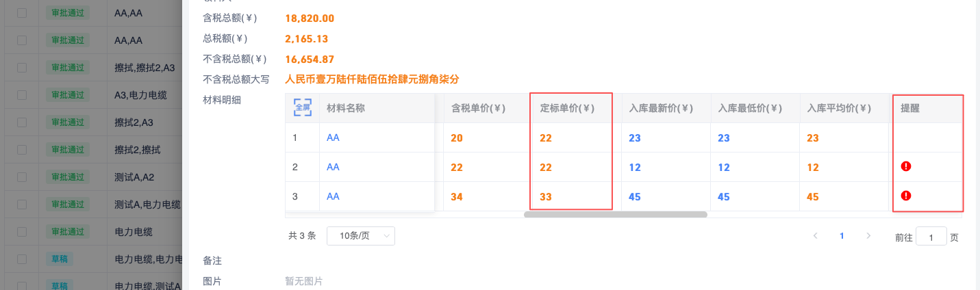Click the 全屏 fullscreen icon in table header
The width and height of the screenshot is (980, 290).
coord(302,107)
